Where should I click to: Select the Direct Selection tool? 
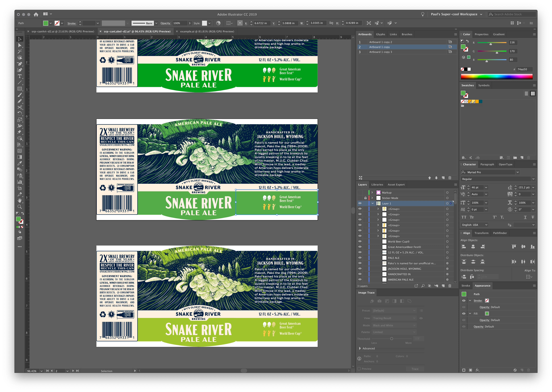pos(20,45)
